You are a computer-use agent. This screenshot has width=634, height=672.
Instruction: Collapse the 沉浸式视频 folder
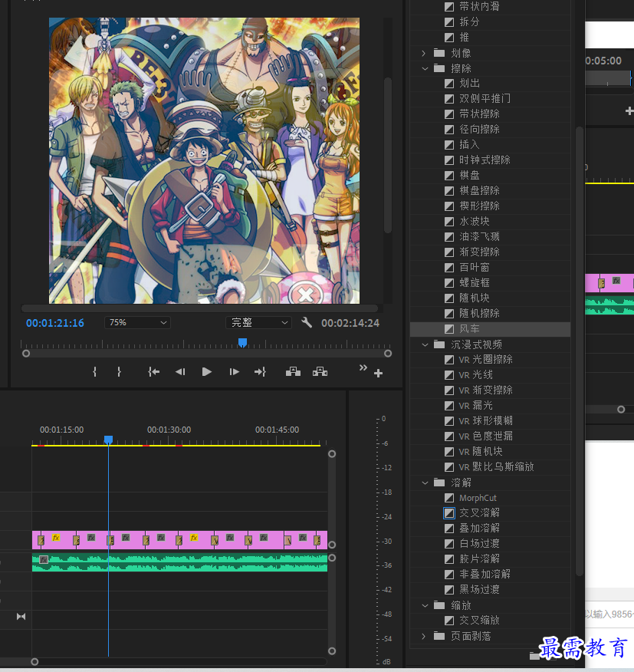[425, 344]
